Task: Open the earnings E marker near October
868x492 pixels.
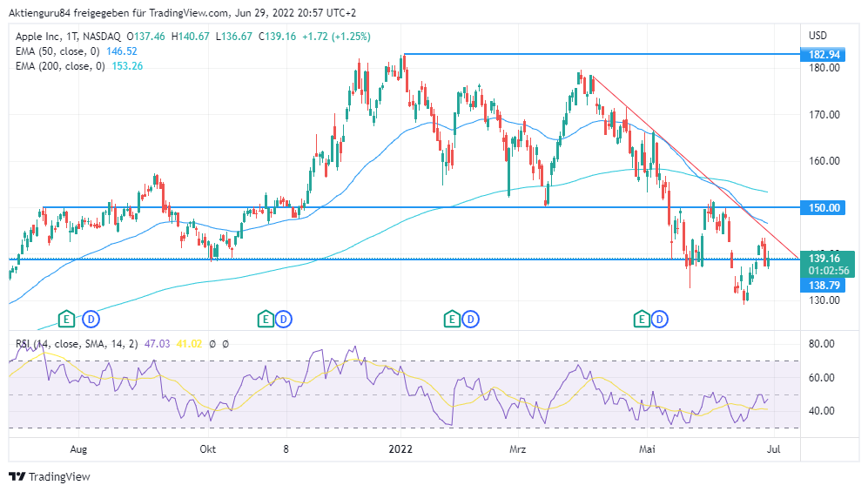Action: click(x=266, y=319)
